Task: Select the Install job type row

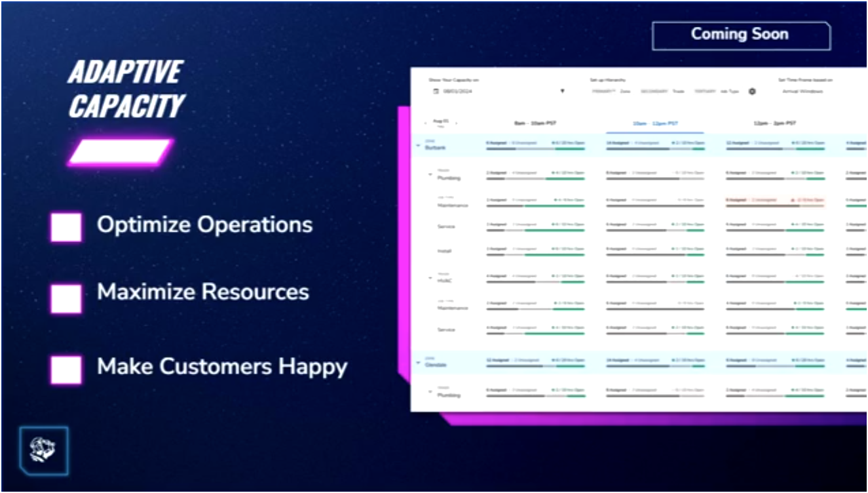Action: [x=444, y=251]
